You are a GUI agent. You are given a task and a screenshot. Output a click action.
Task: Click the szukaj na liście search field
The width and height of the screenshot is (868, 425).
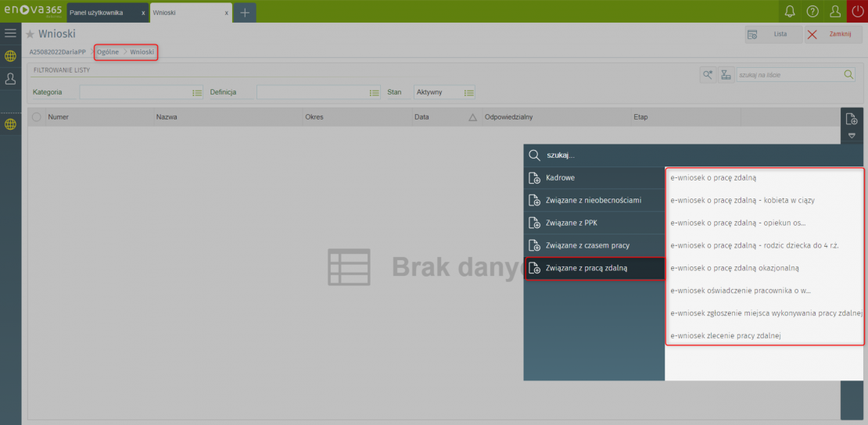pyautogui.click(x=788, y=75)
